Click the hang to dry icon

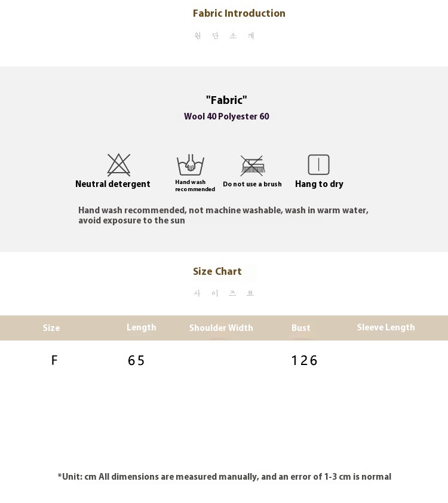click(x=318, y=164)
